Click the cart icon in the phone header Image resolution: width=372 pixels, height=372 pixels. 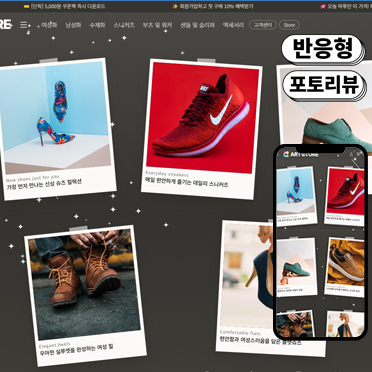(359, 154)
